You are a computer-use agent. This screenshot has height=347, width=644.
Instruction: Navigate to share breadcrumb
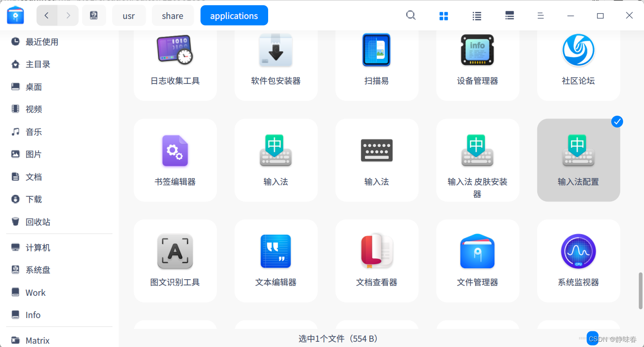[x=173, y=15]
